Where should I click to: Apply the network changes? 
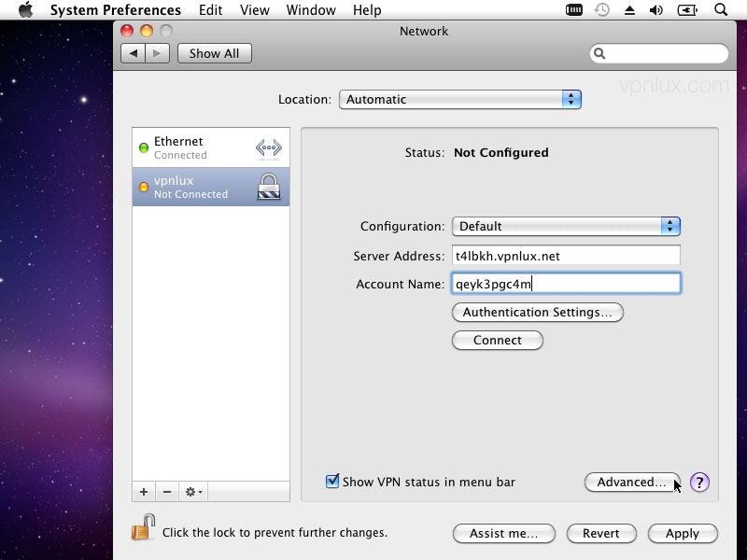[x=683, y=533]
